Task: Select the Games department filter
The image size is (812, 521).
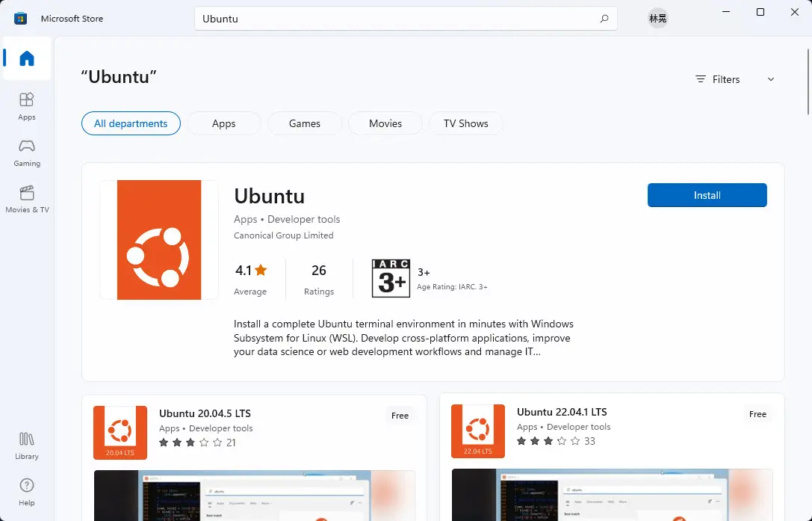Action: click(x=304, y=123)
